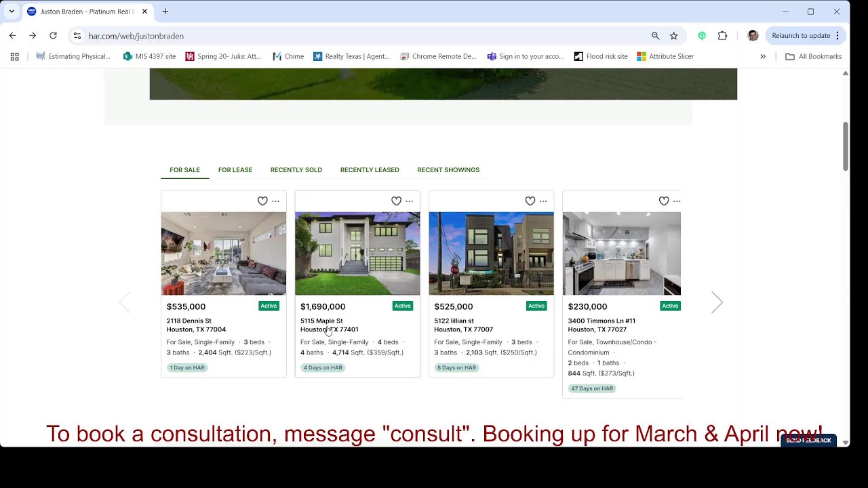Open the green shield extension icon
The width and height of the screenshot is (868, 488).
(x=702, y=36)
